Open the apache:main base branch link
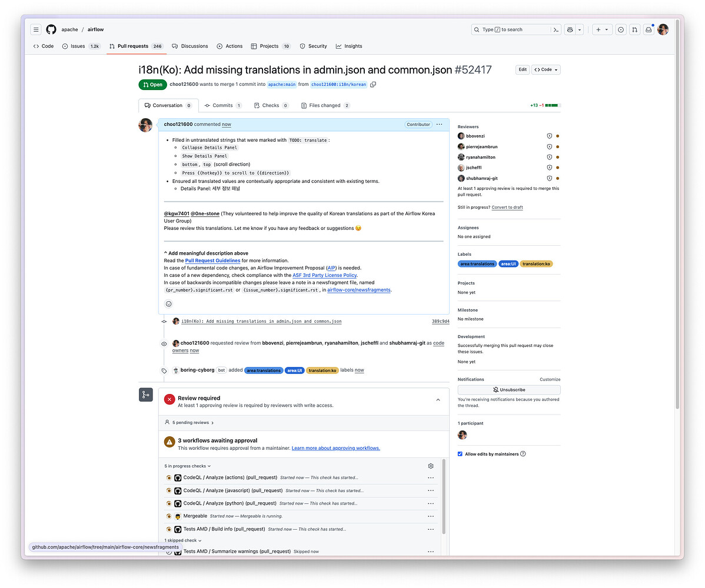705x588 pixels. pyautogui.click(x=282, y=85)
